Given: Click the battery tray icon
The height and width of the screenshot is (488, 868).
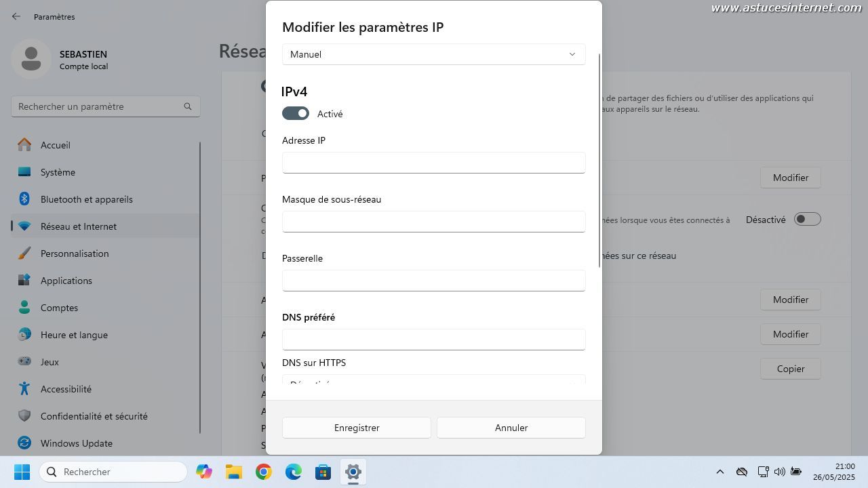Looking at the screenshot, I should 796,472.
